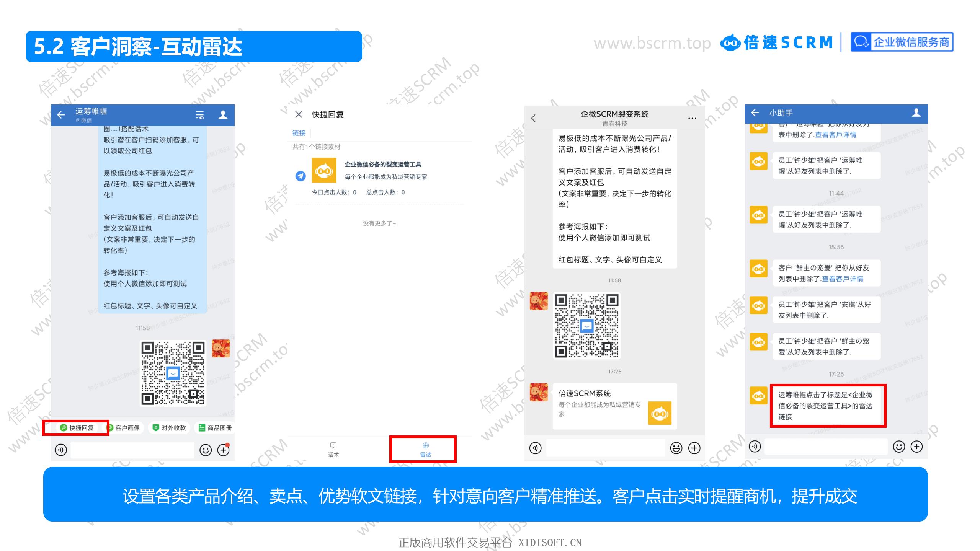Tap back arrow in 运筹帷幄 chat header
Viewport: 980px width, 551px height.
tap(61, 115)
